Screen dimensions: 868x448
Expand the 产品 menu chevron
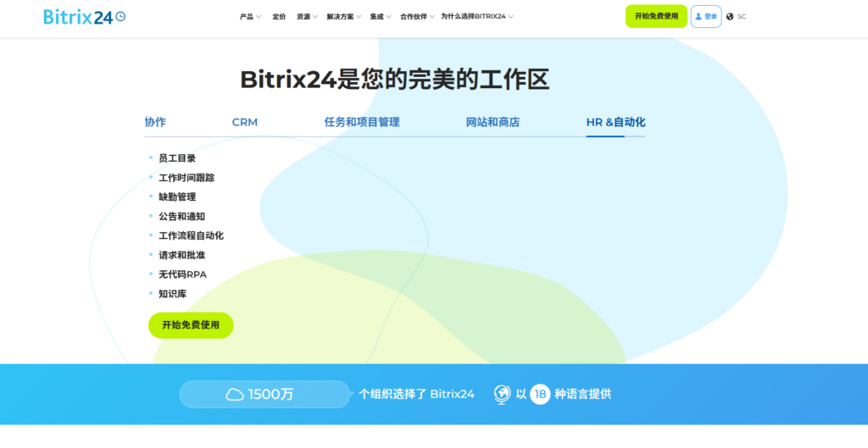pyautogui.click(x=259, y=17)
